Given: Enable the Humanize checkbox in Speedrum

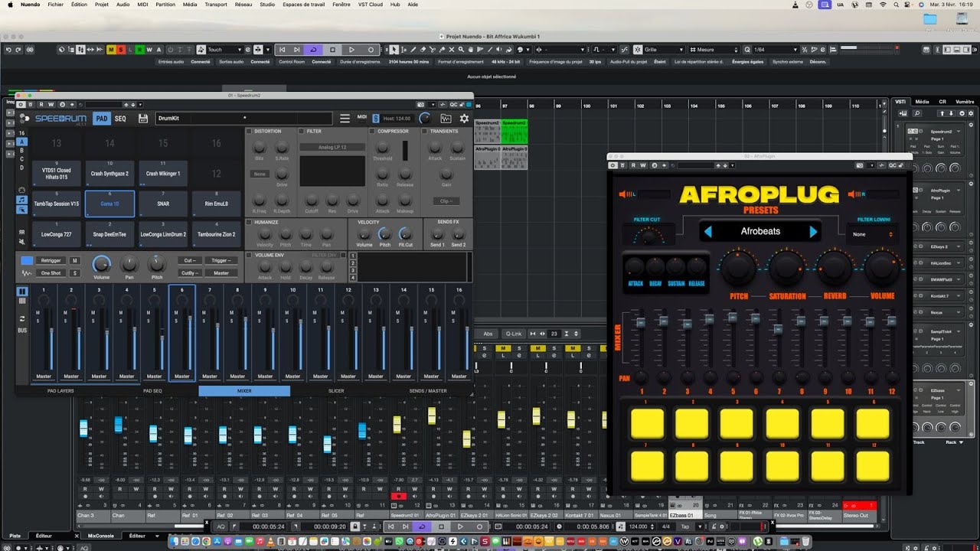Looking at the screenshot, I should pyautogui.click(x=249, y=222).
